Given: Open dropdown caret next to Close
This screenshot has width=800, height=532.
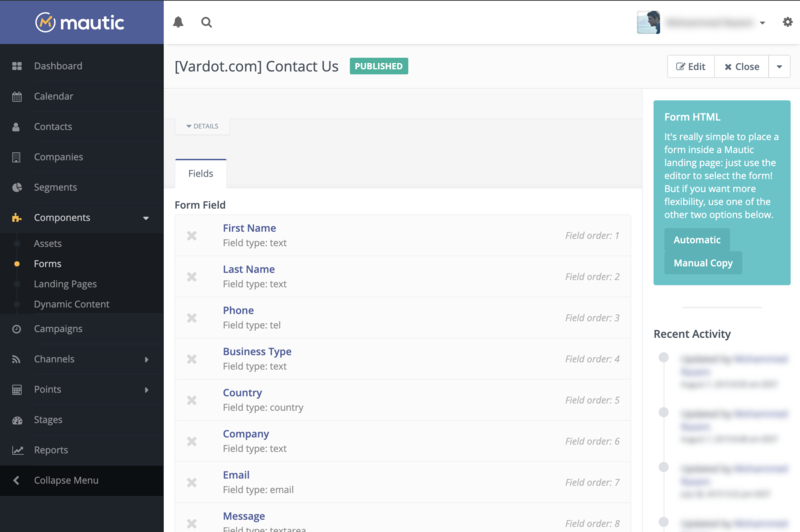Looking at the screenshot, I should [779, 67].
